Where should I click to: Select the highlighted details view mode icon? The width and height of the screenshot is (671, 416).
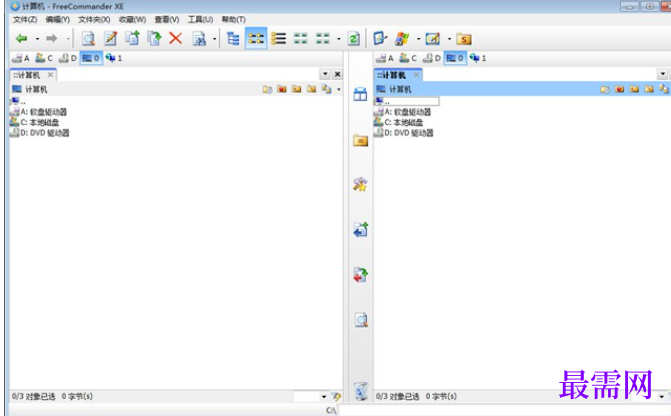pos(256,39)
